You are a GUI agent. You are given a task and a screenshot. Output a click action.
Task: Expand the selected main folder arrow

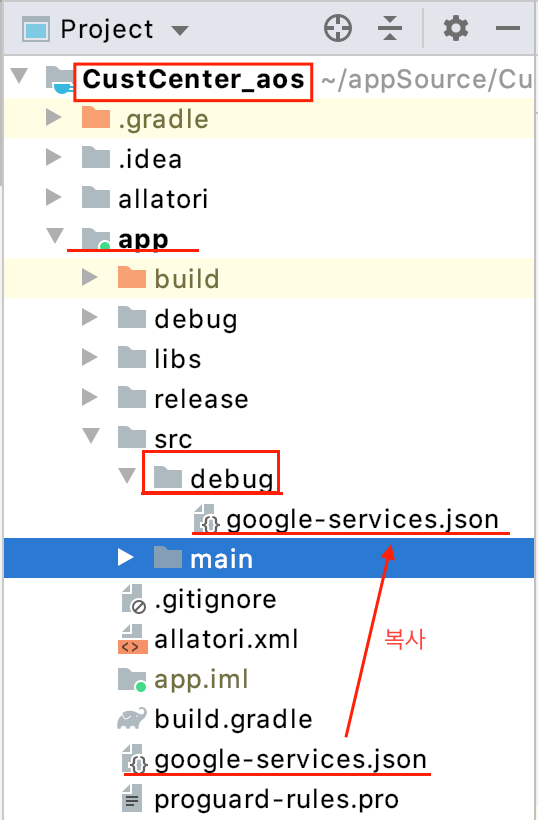(125, 557)
